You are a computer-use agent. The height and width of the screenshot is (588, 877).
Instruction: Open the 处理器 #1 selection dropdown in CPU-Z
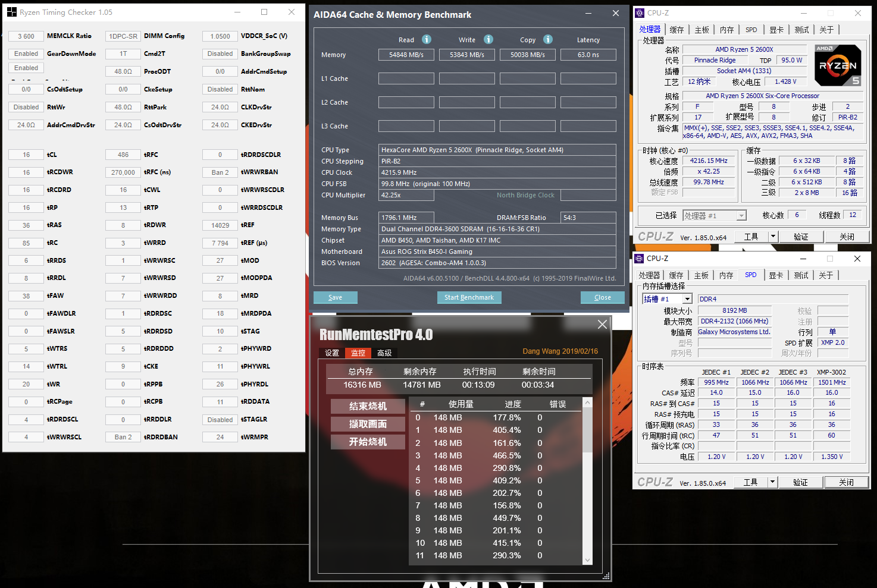pos(715,215)
